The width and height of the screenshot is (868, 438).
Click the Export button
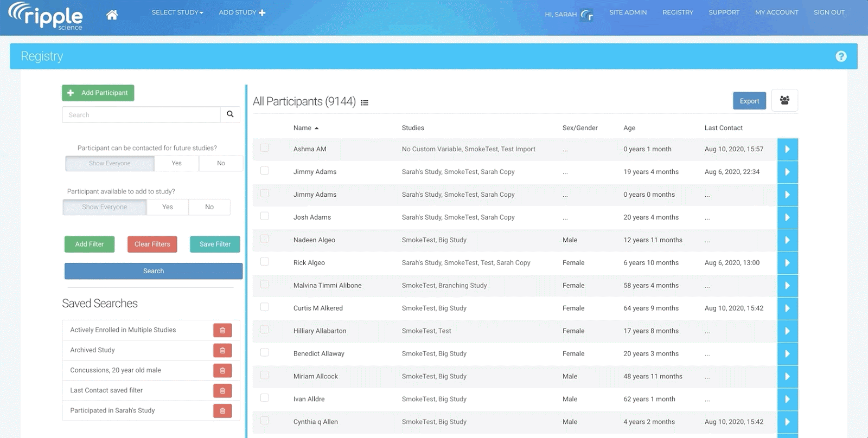[x=749, y=101]
